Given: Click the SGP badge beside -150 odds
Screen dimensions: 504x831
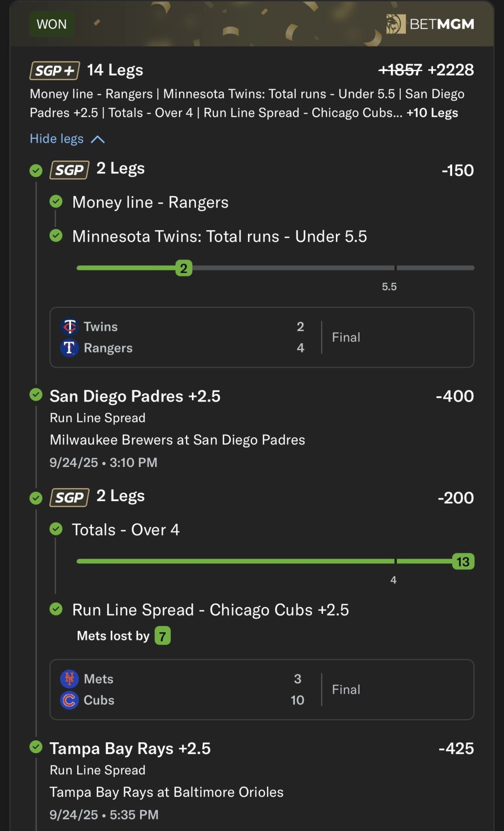Looking at the screenshot, I should (x=70, y=170).
